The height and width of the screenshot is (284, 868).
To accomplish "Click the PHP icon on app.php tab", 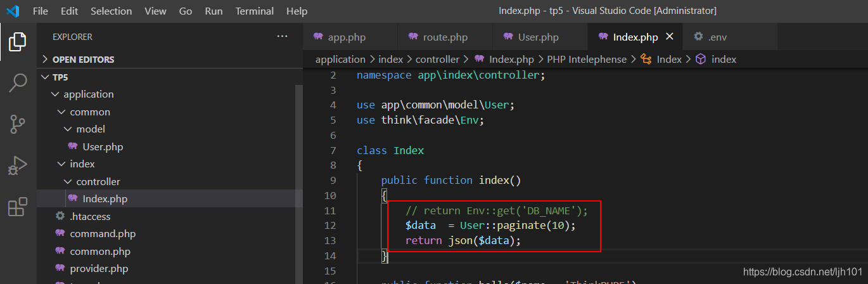I will point(319,37).
